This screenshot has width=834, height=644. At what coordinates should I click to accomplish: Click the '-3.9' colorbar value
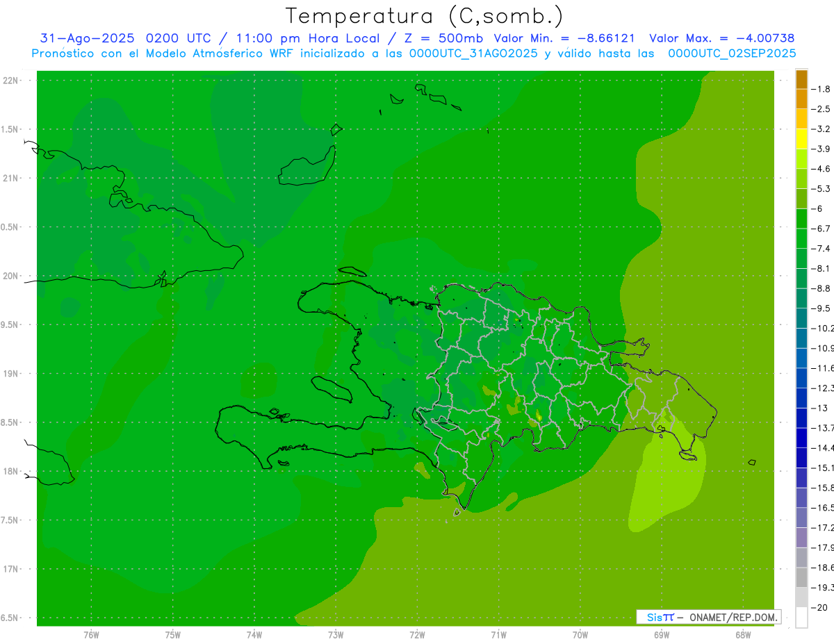point(821,149)
